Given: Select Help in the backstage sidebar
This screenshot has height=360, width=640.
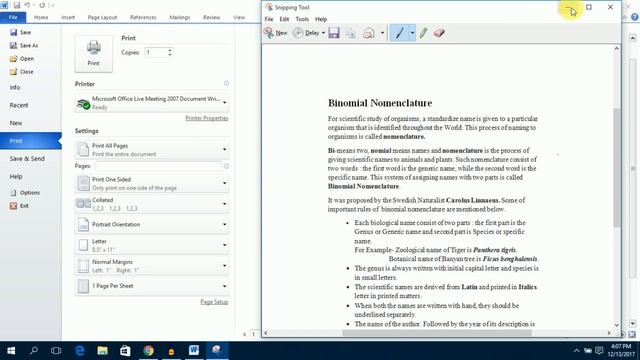Looking at the screenshot, I should [16, 176].
